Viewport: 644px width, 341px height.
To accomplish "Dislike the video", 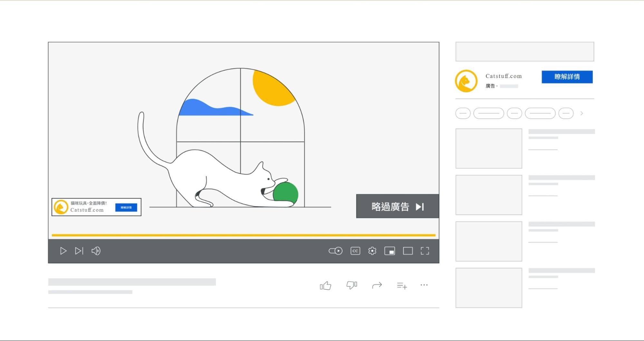I will pos(351,285).
